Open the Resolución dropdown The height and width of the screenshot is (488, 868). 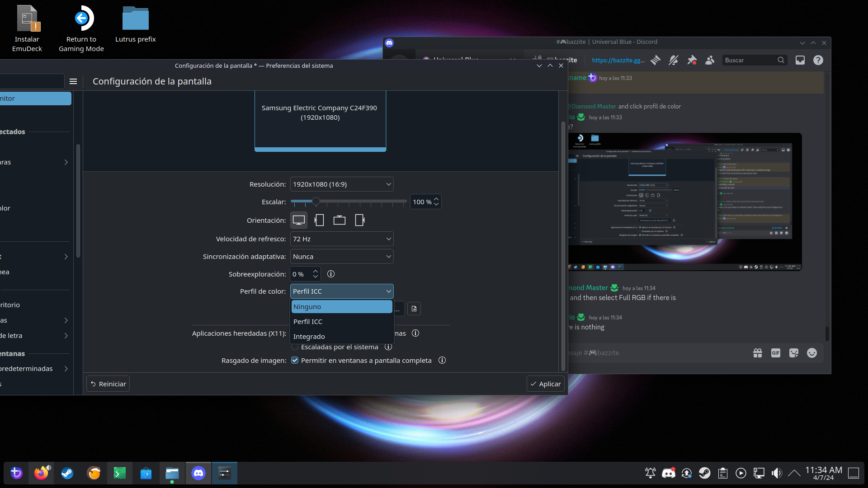pos(342,184)
